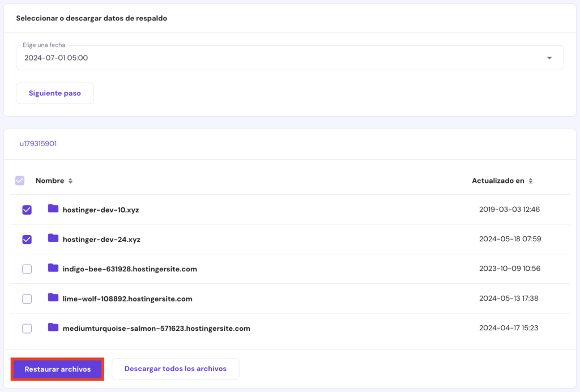Screen dimensions: 580x392
Task: Check the mediumturquoise-salmon-571623 backup checkbox
Action: [x=27, y=328]
